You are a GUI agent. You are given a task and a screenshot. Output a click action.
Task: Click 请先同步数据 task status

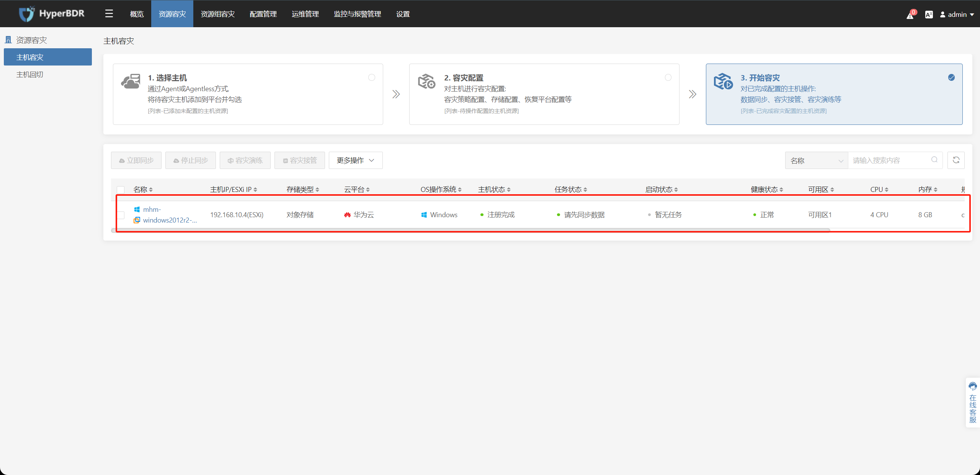[581, 215]
